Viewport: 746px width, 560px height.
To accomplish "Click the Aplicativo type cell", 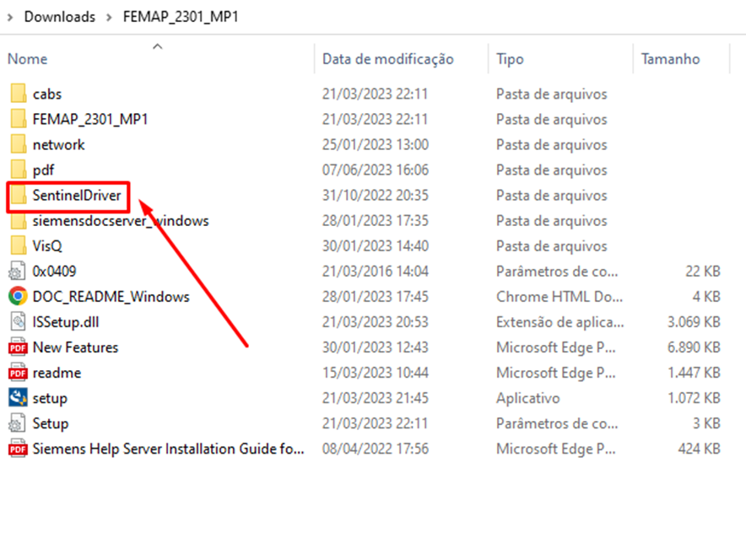I will pos(528,398).
